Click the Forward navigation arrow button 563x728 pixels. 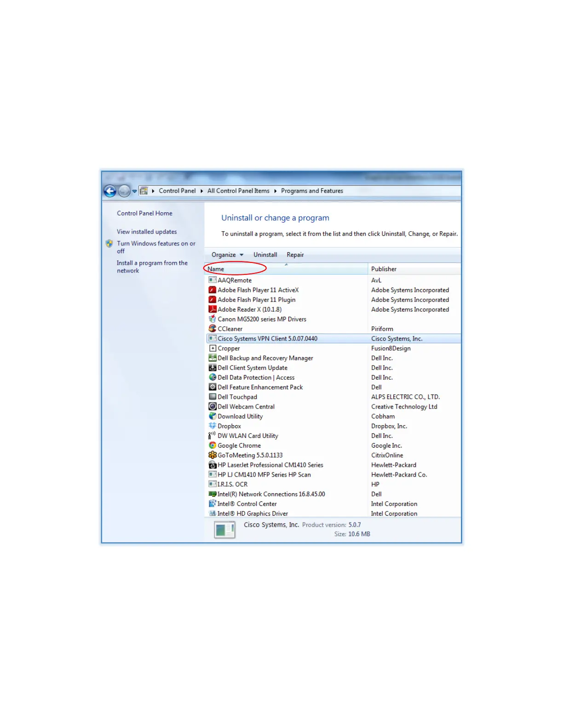click(x=124, y=191)
